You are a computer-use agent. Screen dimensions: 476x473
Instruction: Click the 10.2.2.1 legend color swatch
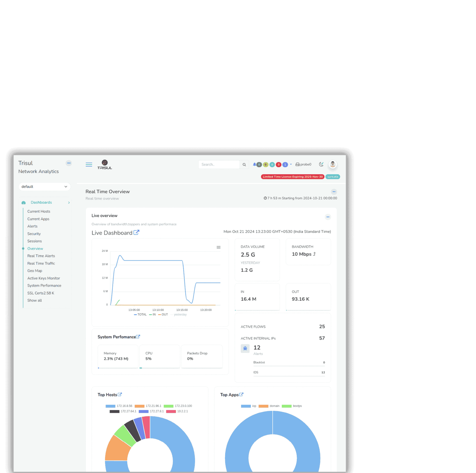[x=171, y=411]
